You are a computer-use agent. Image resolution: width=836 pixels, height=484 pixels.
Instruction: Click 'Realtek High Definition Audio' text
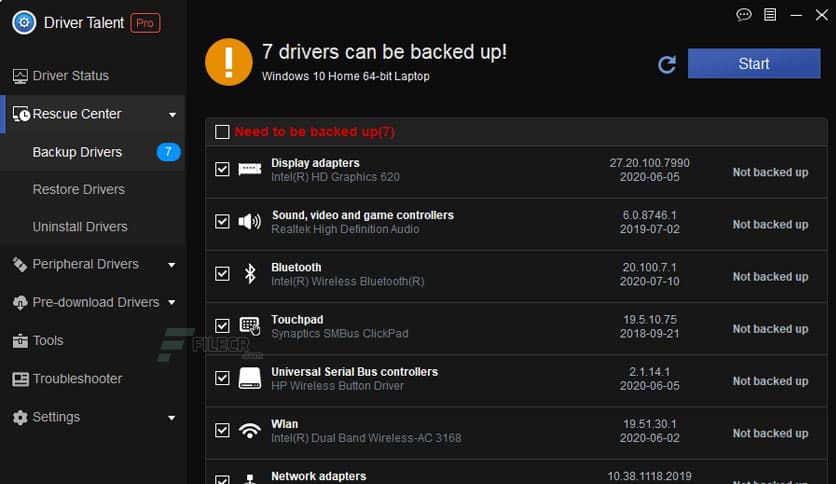pyautogui.click(x=345, y=229)
